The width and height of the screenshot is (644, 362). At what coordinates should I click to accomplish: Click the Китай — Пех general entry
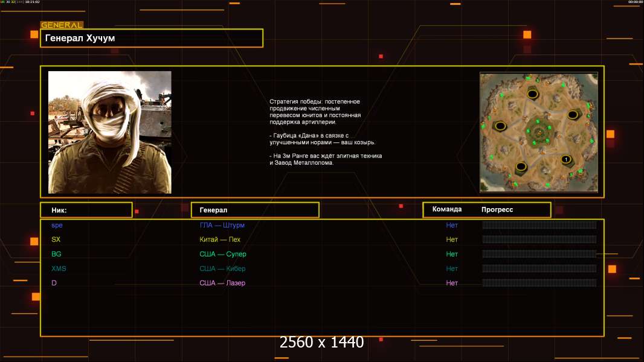(x=220, y=240)
